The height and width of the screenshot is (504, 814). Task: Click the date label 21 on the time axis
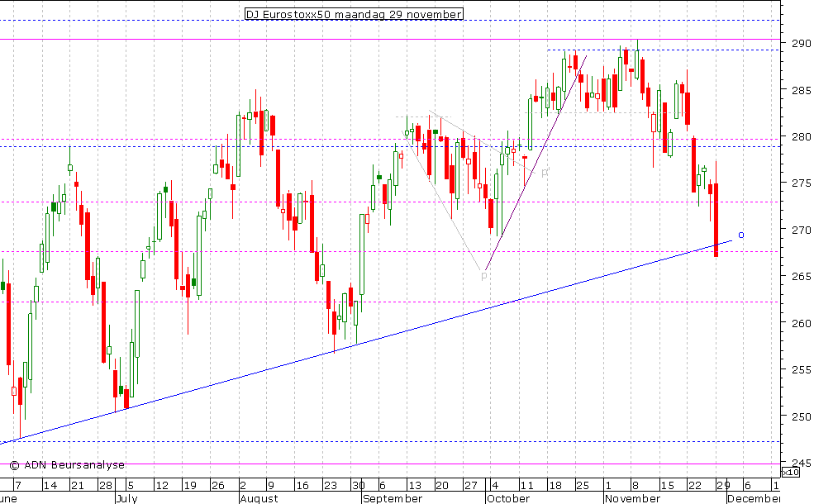tap(78, 485)
